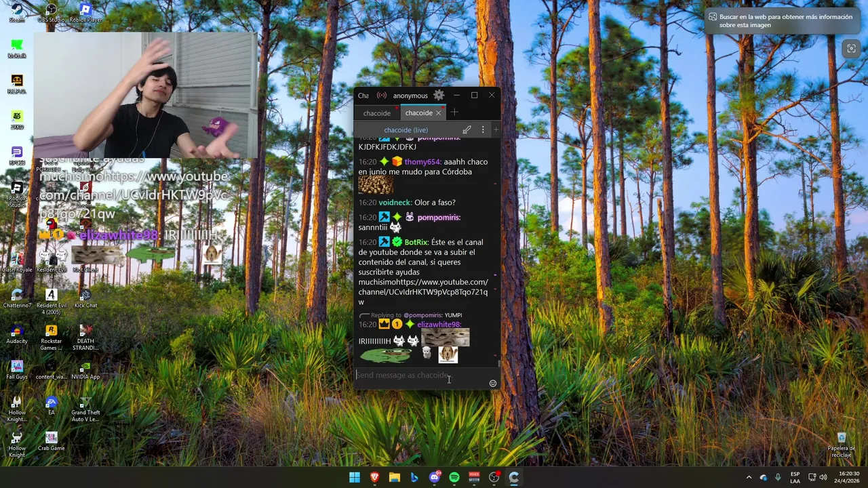Click the cube badge before thomy654
The image size is (868, 488).
click(x=397, y=162)
